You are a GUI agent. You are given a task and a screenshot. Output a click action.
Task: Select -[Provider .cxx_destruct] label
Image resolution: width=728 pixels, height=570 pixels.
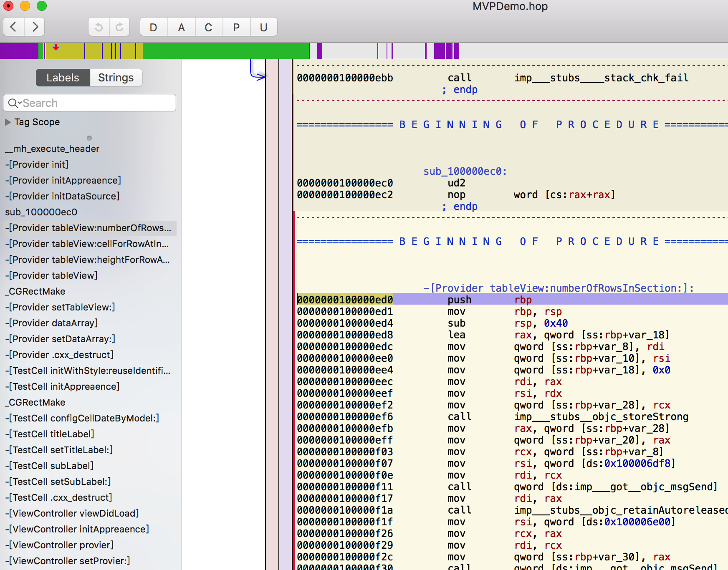pyautogui.click(x=59, y=355)
